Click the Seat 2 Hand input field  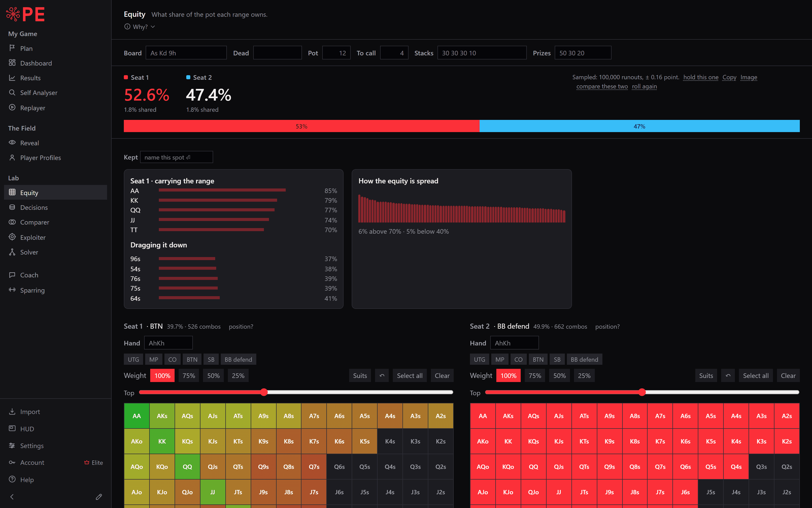pyautogui.click(x=514, y=343)
